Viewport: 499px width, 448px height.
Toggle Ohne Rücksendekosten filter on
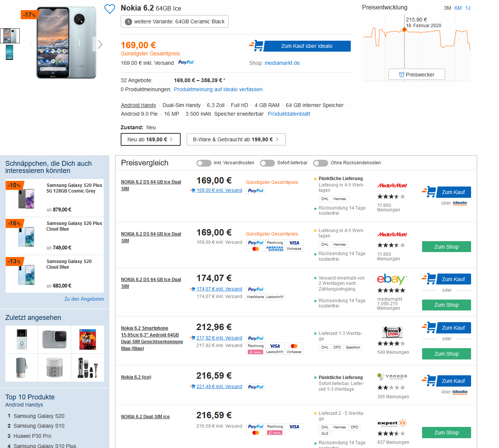[x=321, y=163]
